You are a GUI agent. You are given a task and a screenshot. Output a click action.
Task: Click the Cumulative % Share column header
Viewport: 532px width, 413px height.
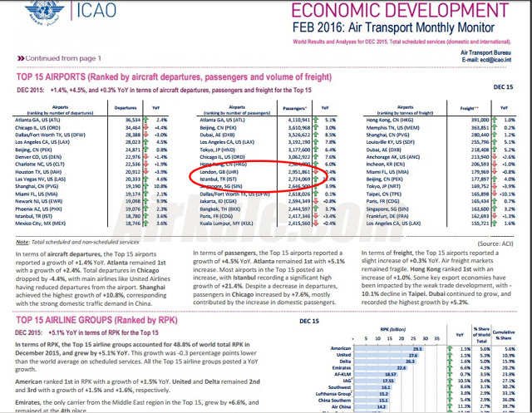click(x=504, y=335)
